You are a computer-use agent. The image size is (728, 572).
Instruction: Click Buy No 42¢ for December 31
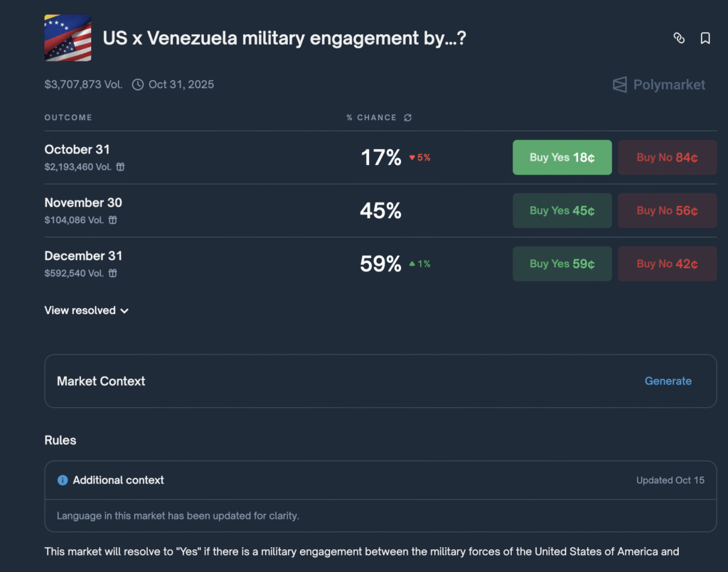pos(667,264)
